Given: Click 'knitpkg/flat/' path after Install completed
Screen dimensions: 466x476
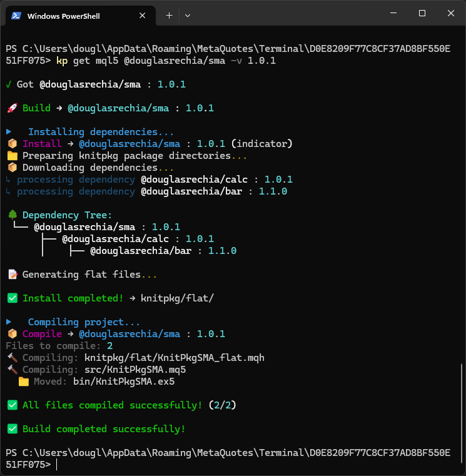Looking at the screenshot, I should point(177,298).
